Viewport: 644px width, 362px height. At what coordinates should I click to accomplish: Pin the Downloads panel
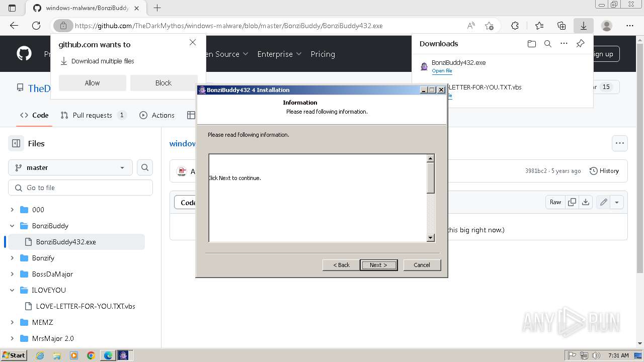point(580,44)
